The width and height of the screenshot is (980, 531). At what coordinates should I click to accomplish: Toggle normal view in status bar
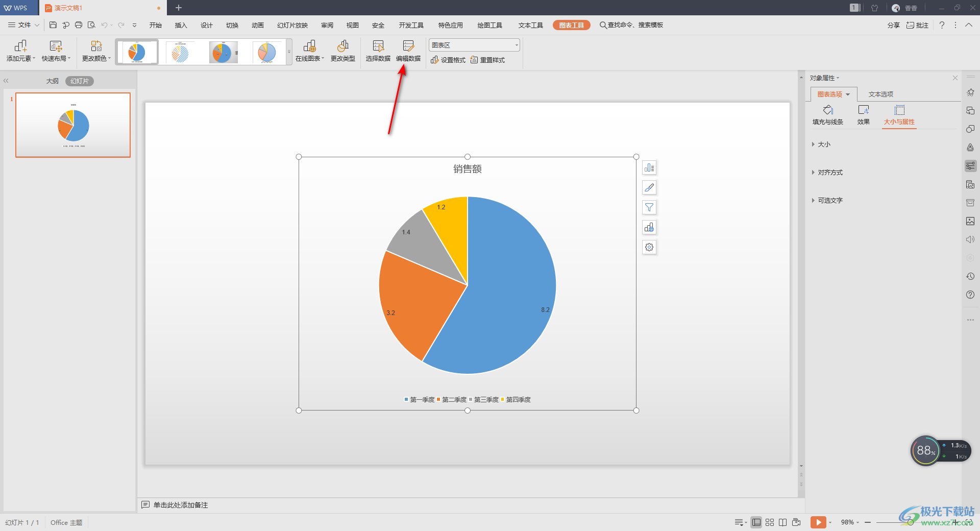point(756,522)
